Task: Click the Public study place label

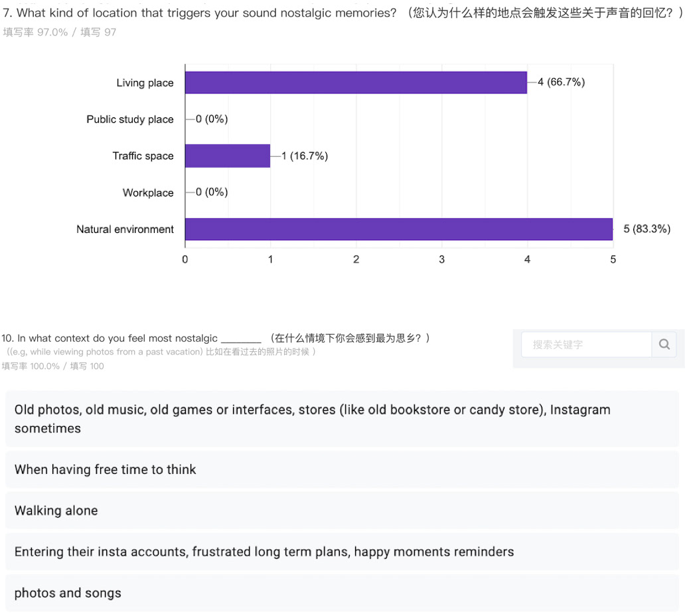Action: (x=130, y=119)
